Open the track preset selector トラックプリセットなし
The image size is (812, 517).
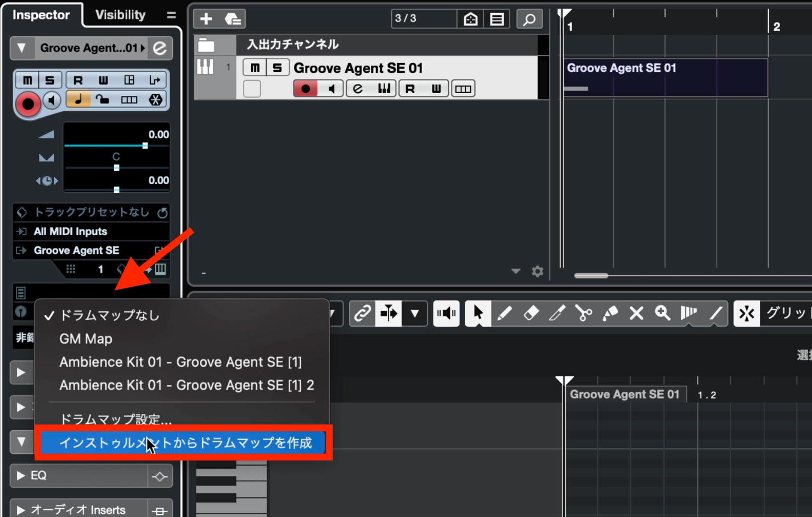click(91, 212)
